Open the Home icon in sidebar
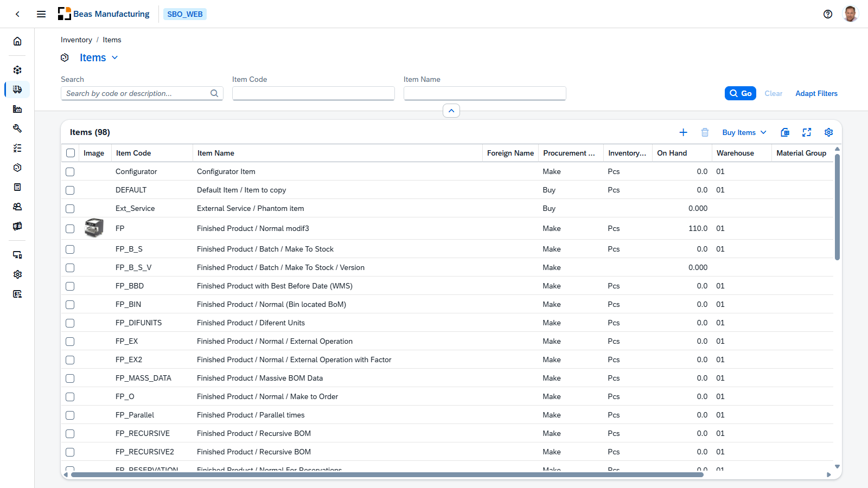This screenshot has height=488, width=868. pos(17,41)
